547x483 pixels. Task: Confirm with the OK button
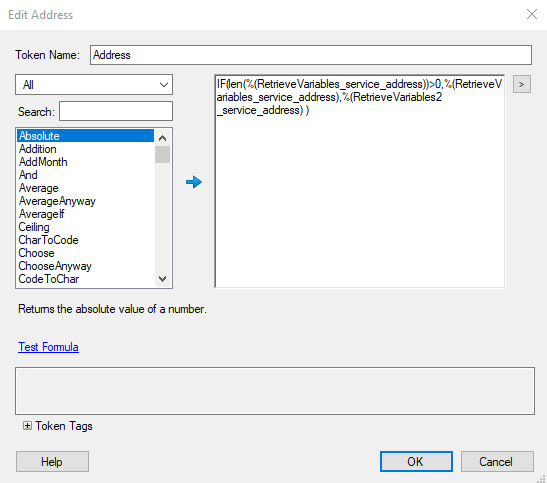point(416,461)
